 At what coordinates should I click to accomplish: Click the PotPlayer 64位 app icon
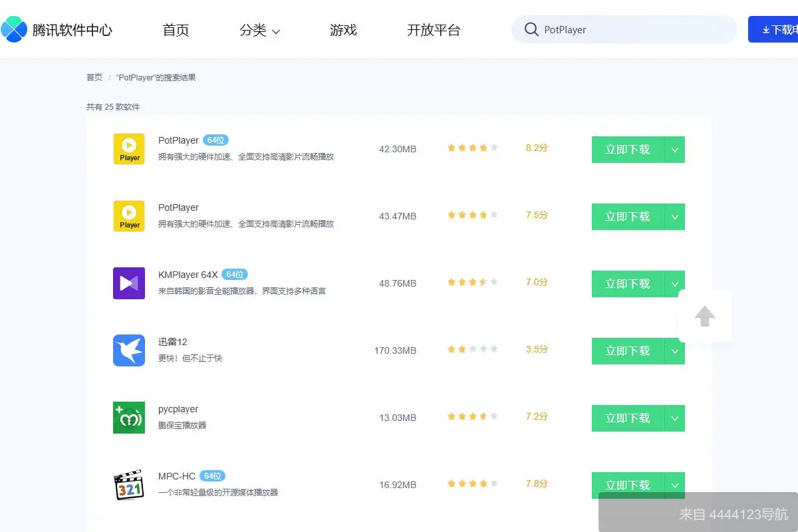point(128,148)
